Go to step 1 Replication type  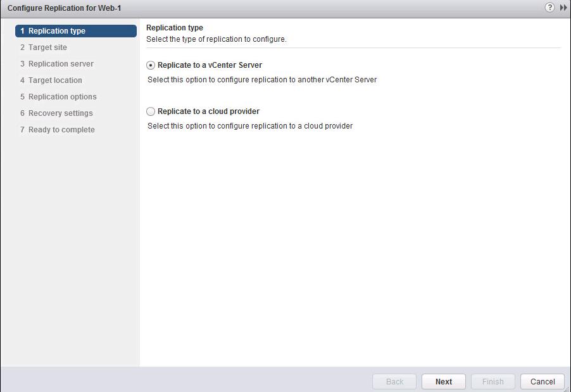(76, 31)
